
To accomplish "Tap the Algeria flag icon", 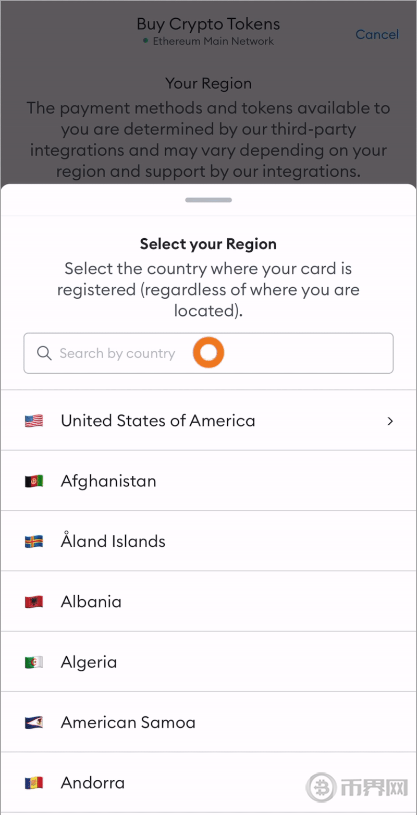I will click(34, 662).
